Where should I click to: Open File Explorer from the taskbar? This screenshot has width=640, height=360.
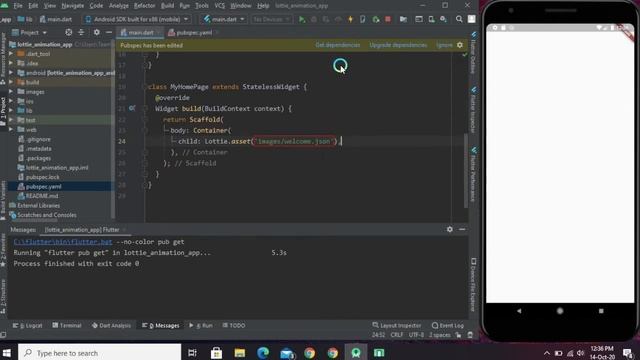240,353
